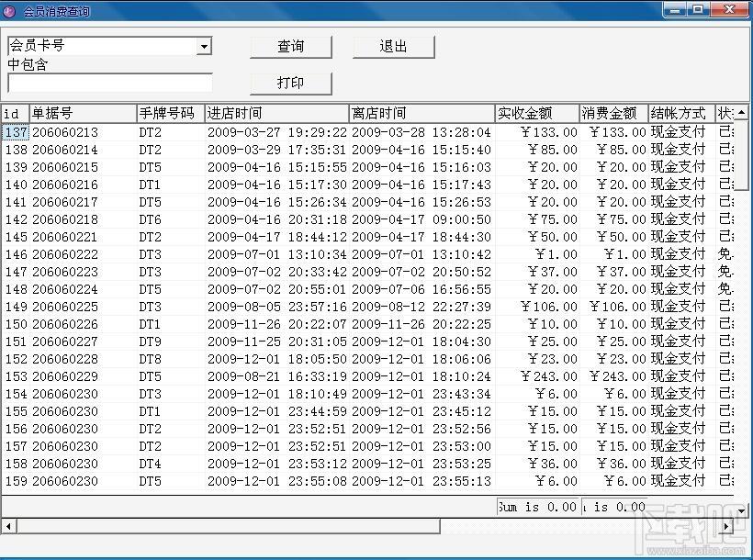
Task: Click ￥1.00 实收金额 in row 146
Action: click(556, 254)
